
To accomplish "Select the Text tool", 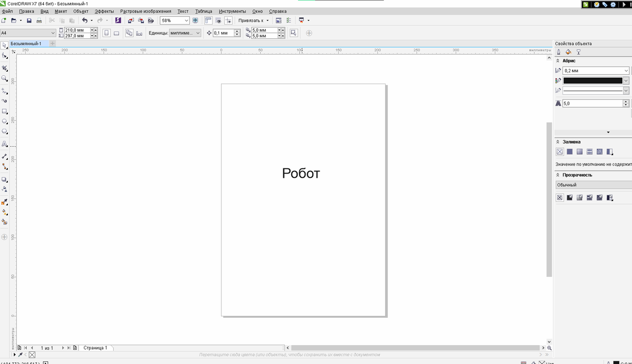I will click(x=5, y=144).
